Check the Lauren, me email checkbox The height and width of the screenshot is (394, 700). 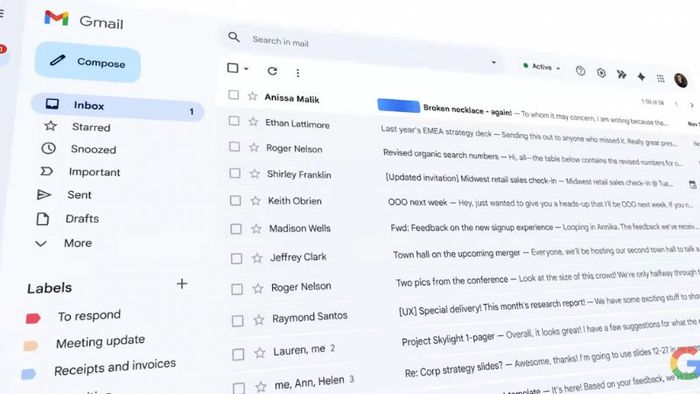point(238,354)
